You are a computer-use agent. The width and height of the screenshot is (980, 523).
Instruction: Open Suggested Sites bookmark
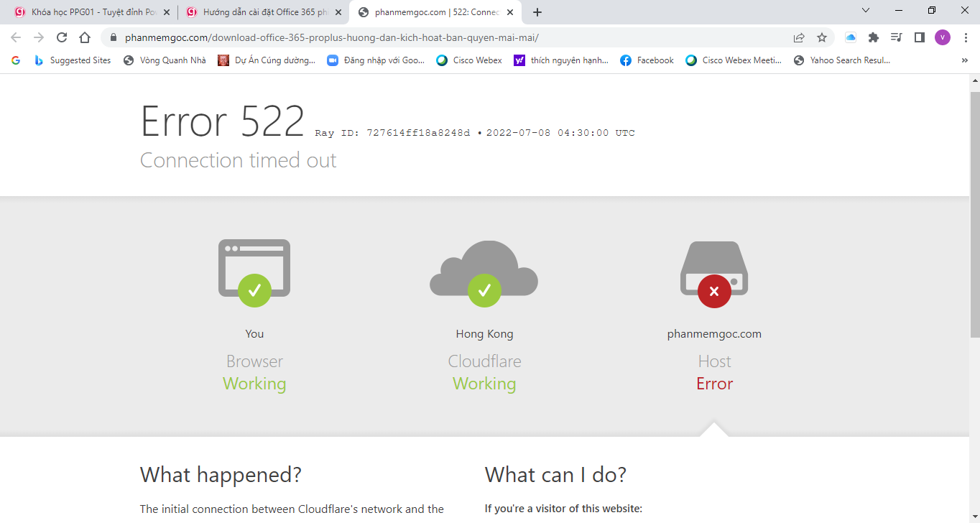[x=73, y=60]
